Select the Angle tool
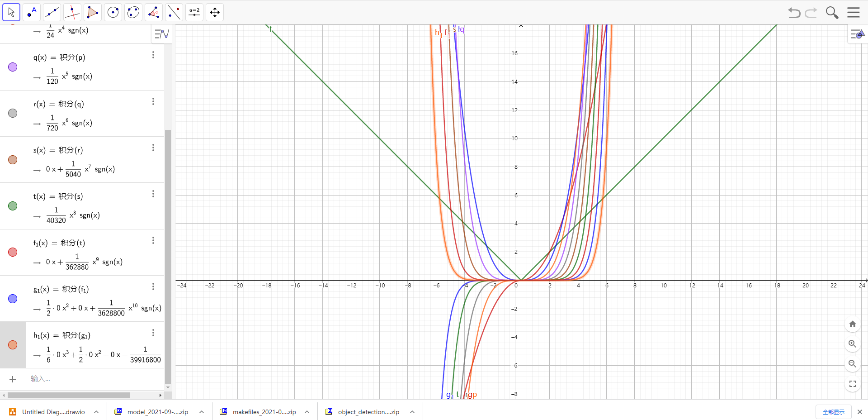This screenshot has height=420, width=868. tap(154, 12)
